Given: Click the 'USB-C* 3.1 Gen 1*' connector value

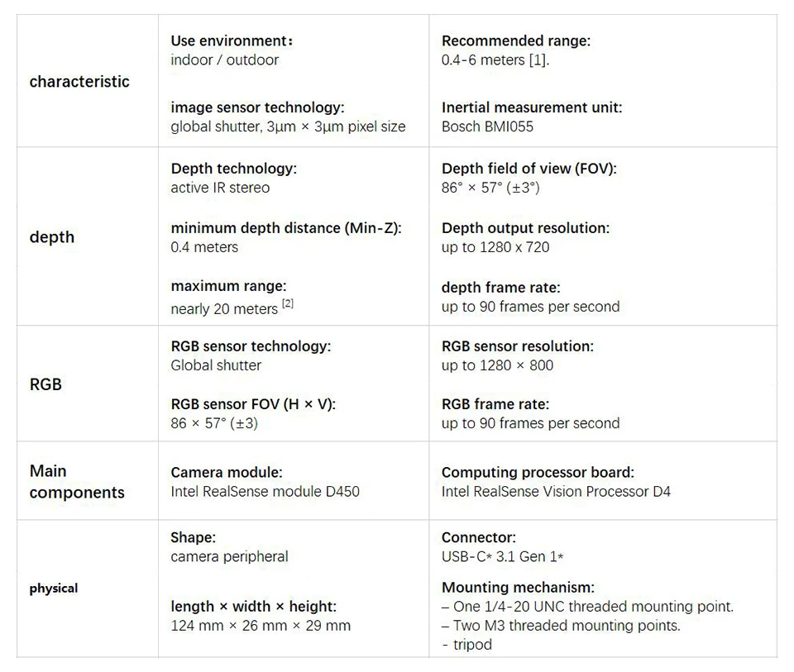Looking at the screenshot, I should [x=502, y=556].
